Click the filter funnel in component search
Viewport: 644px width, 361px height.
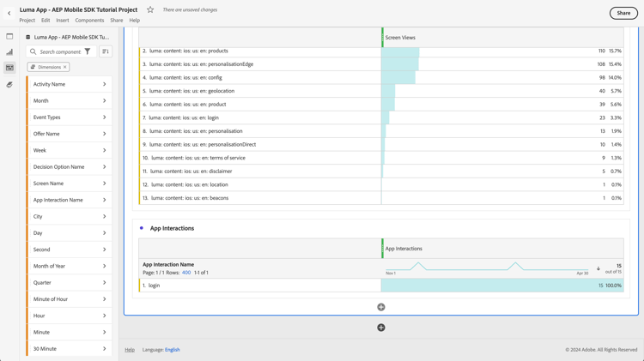click(88, 51)
